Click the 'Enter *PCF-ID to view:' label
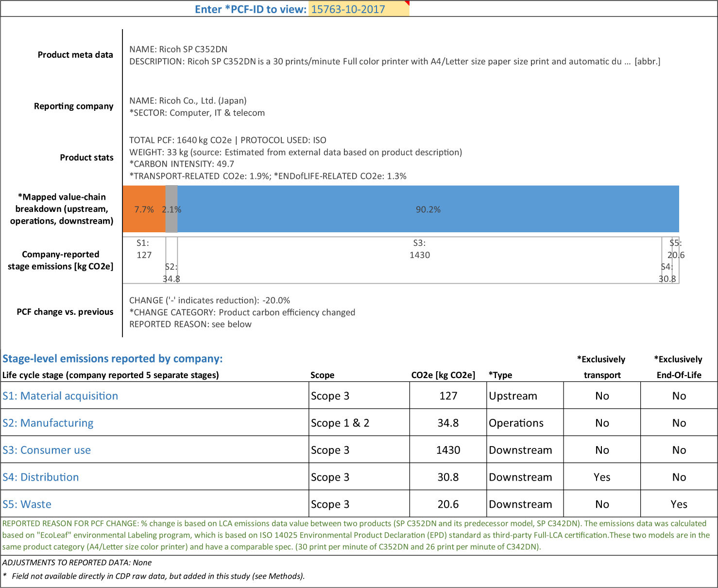This screenshot has height=588, width=718. click(x=251, y=9)
